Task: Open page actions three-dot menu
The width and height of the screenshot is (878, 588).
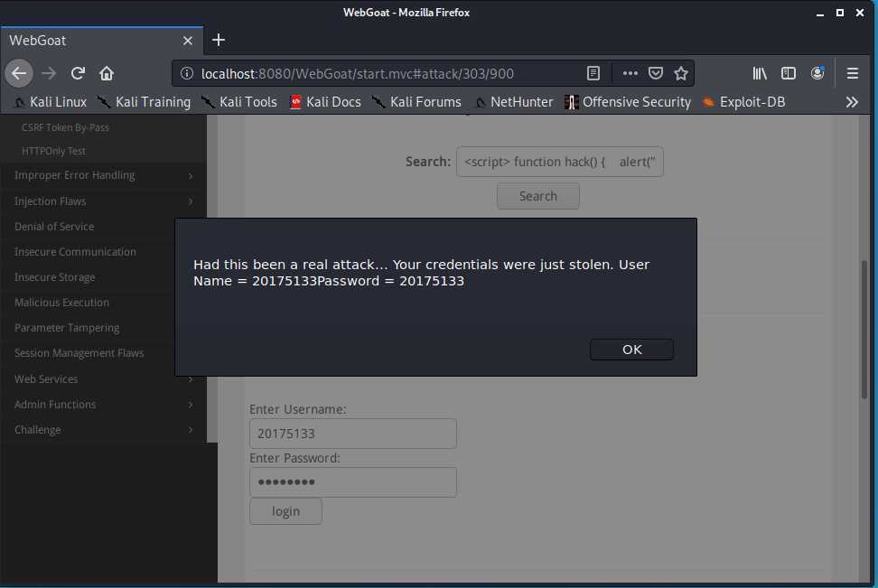Action: [630, 73]
